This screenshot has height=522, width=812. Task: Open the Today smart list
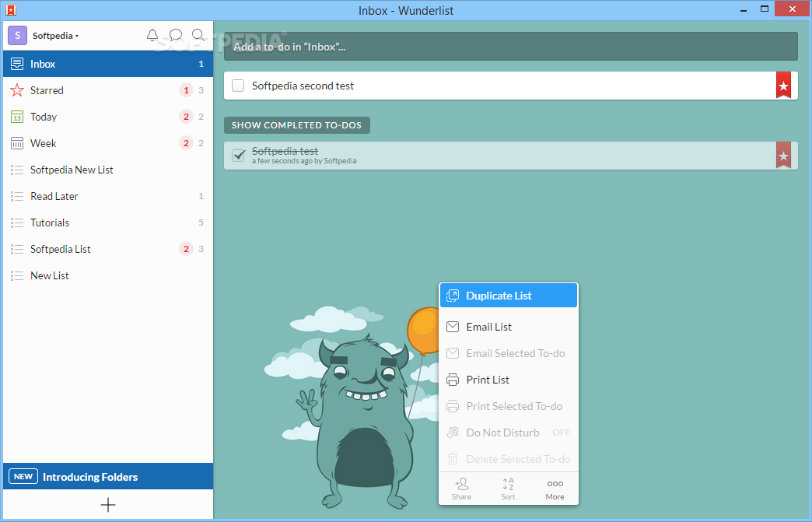(108, 117)
